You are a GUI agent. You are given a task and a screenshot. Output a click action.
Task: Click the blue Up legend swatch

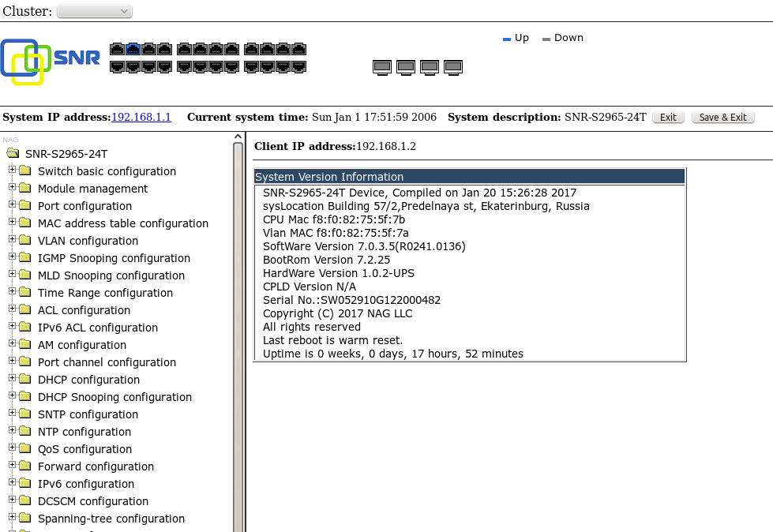(x=507, y=39)
